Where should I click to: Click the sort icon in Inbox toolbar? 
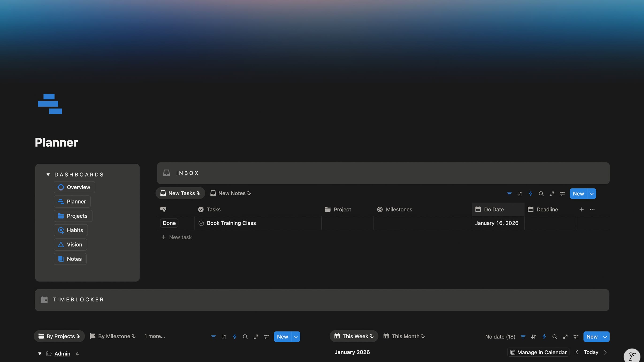pos(520,194)
